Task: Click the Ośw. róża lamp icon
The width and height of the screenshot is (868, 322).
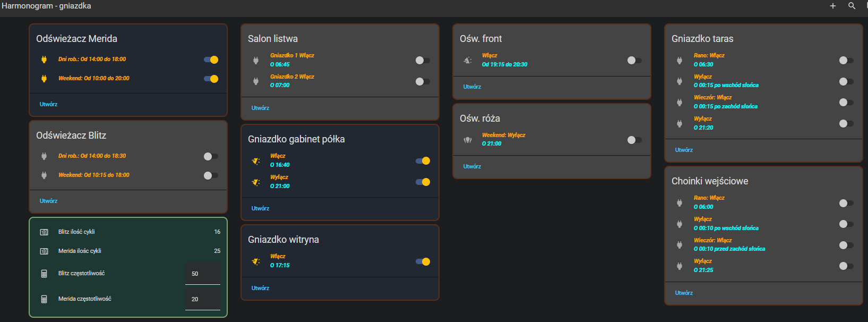Action: pos(468,140)
